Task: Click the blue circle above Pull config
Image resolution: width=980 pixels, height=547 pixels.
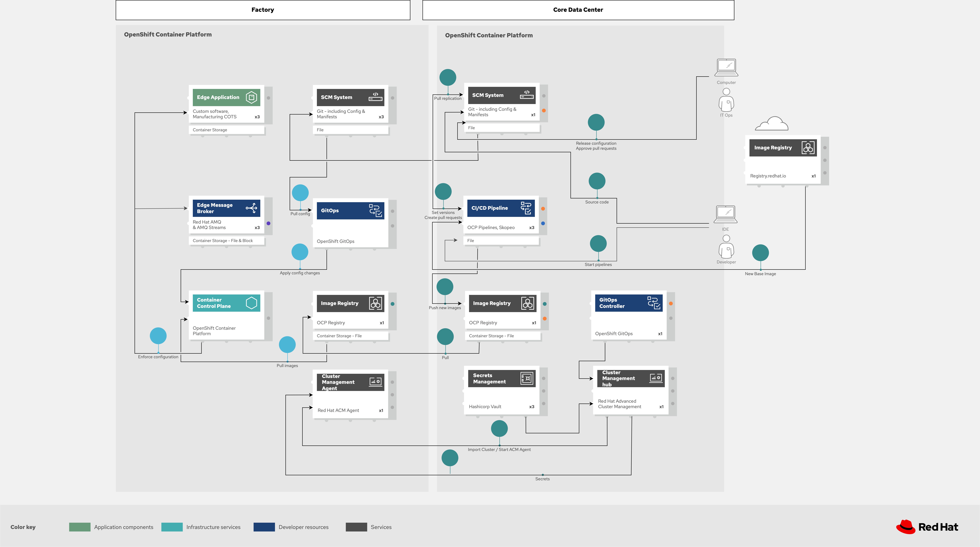Action: tap(300, 193)
